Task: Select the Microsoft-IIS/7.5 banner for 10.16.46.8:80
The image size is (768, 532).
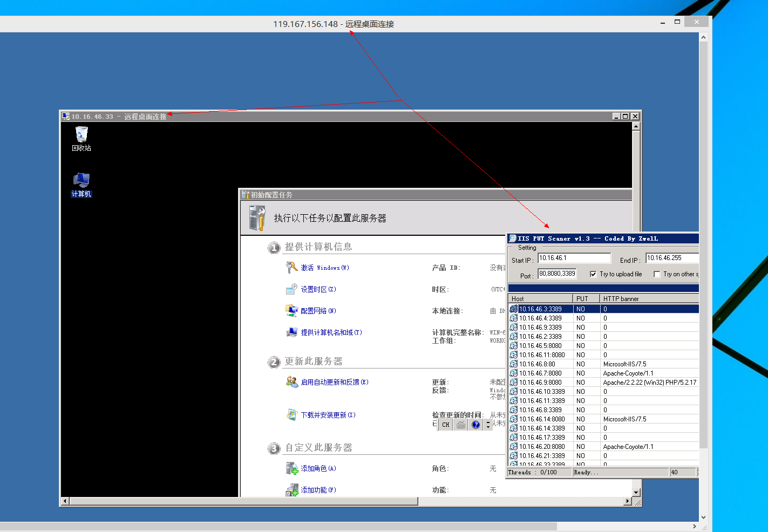Action: [624, 364]
